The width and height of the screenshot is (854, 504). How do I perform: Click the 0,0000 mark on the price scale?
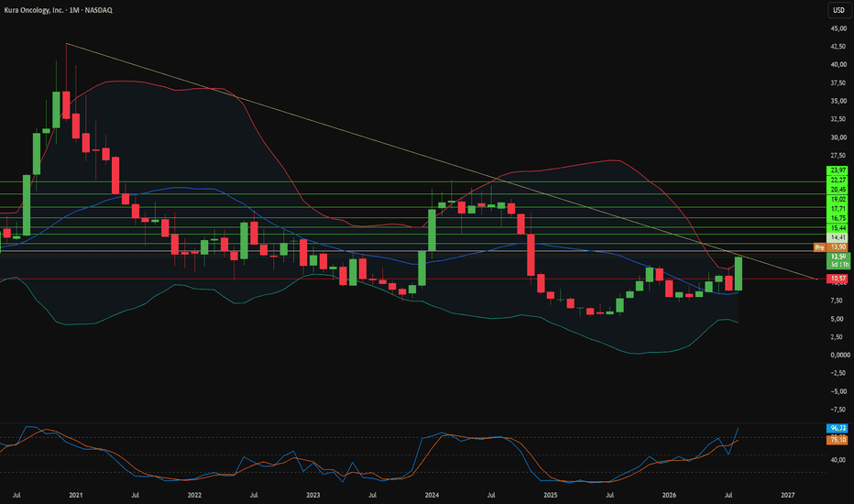pyautogui.click(x=839, y=355)
